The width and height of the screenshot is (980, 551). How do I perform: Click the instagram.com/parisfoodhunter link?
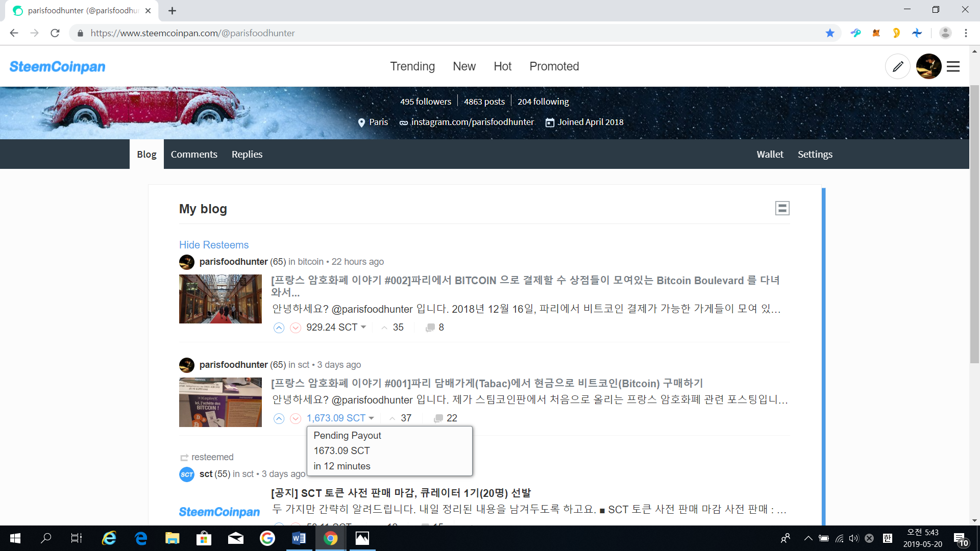[472, 122]
